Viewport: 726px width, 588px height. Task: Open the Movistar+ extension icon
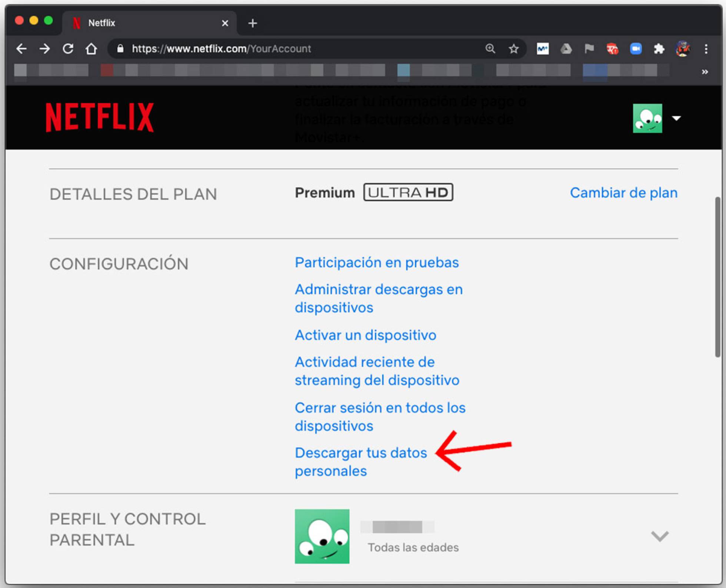542,49
